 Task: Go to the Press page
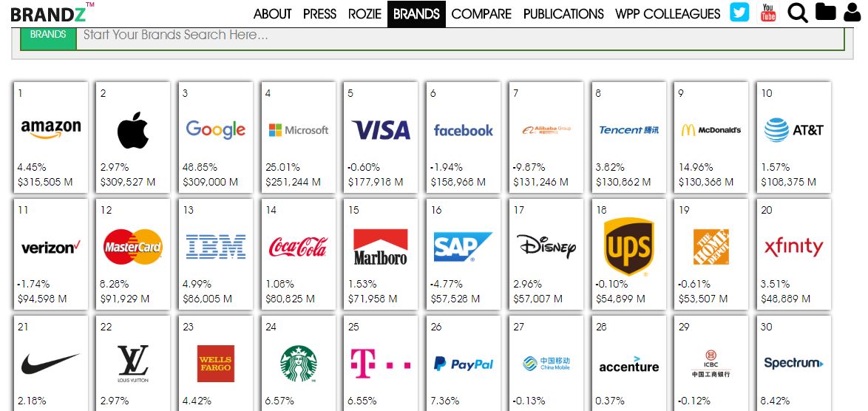319,14
